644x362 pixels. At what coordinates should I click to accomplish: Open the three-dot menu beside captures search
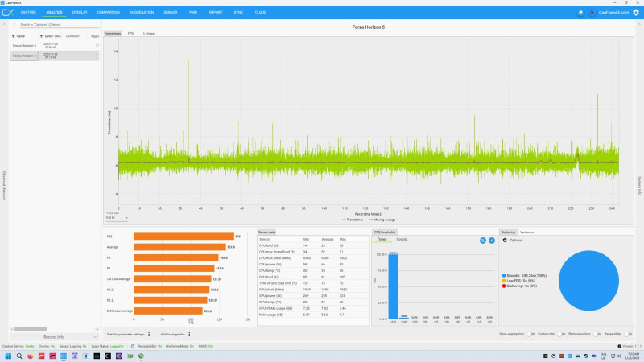(14, 25)
